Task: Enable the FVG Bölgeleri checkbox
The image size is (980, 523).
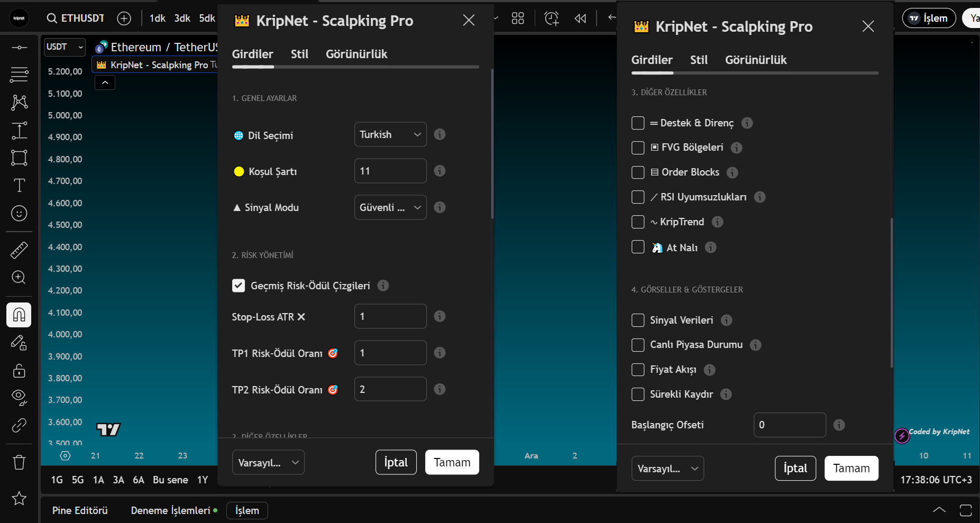Action: click(638, 148)
